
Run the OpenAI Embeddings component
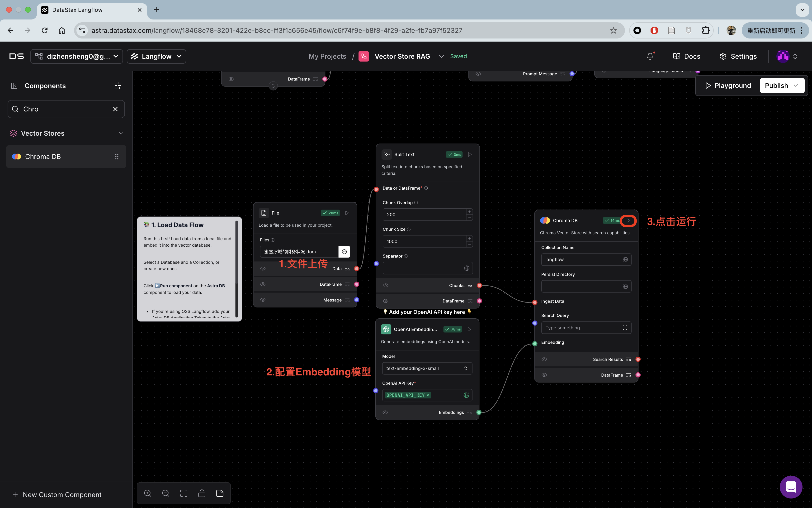coord(469,329)
